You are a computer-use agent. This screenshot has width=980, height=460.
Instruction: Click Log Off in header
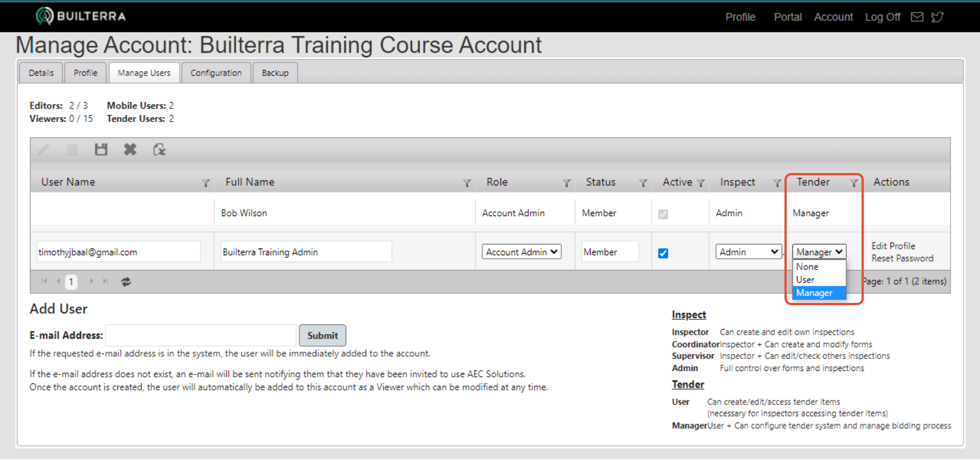coord(883,17)
